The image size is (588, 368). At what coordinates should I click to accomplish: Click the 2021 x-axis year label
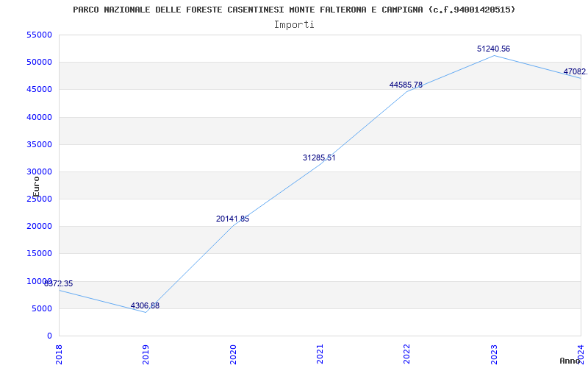pyautogui.click(x=320, y=354)
